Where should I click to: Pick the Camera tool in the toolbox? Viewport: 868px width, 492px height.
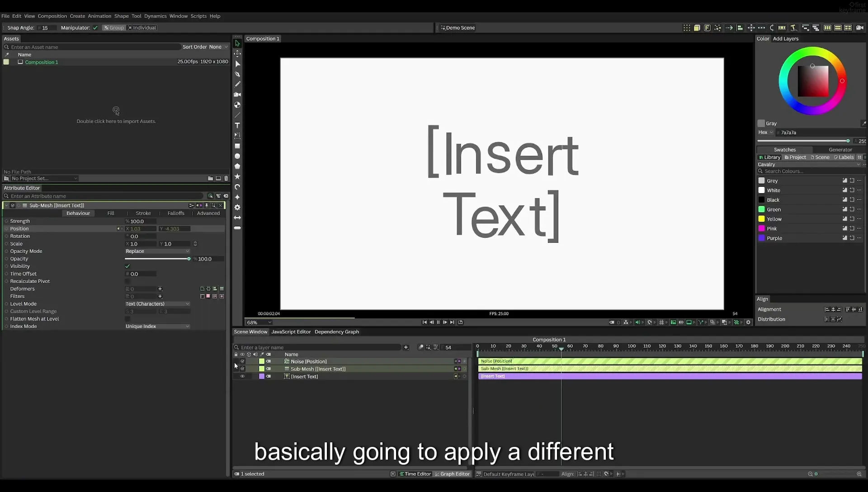[x=237, y=95]
